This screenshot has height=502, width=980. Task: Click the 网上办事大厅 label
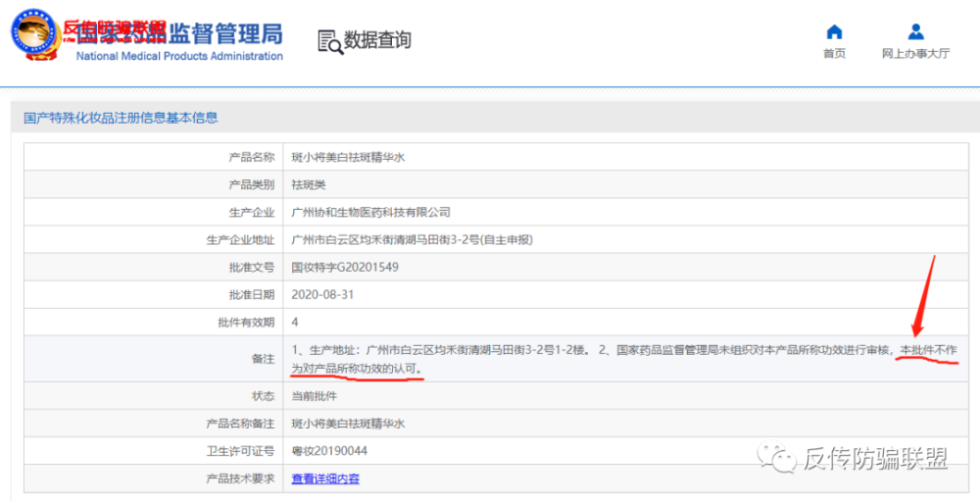tap(915, 54)
